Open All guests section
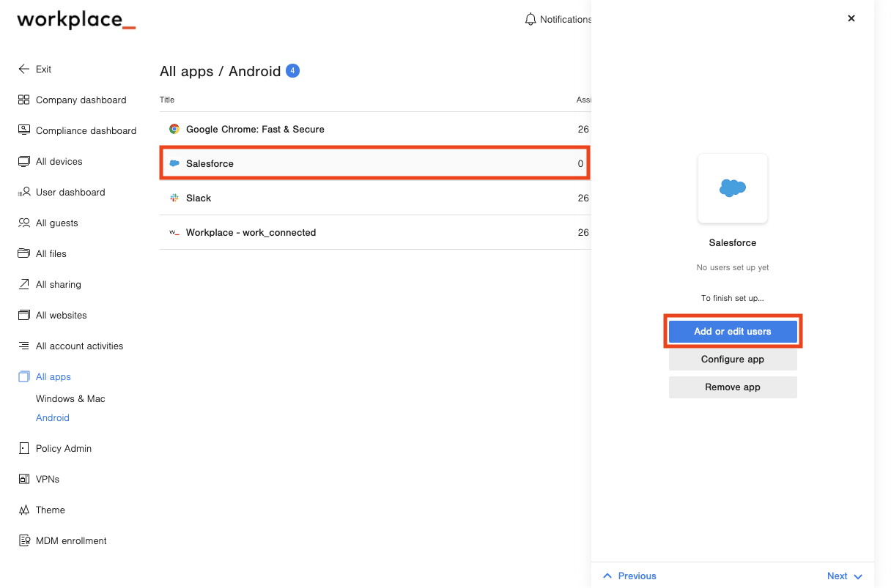This screenshot has height=588, width=891. 57,223
